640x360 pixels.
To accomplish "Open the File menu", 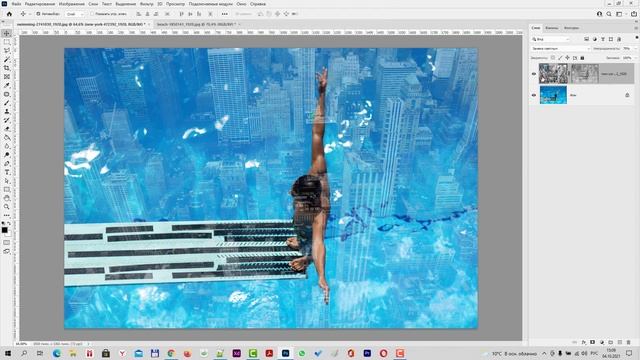I will click(16, 4).
